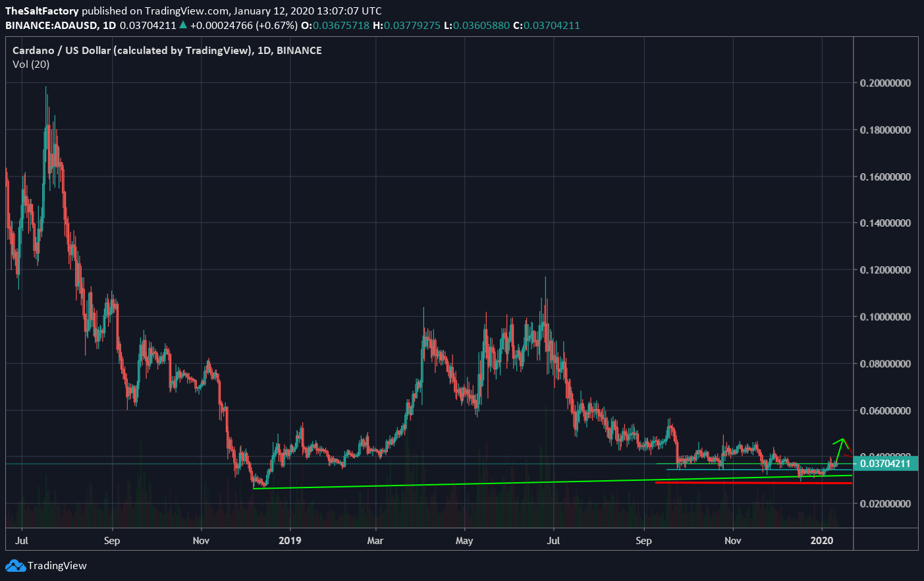
Task: Click the 0.14000000 price axis label
Action: pyautogui.click(x=886, y=223)
